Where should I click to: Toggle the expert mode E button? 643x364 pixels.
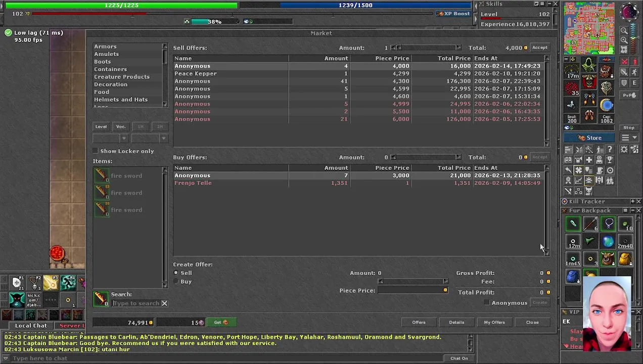(x=634, y=83)
